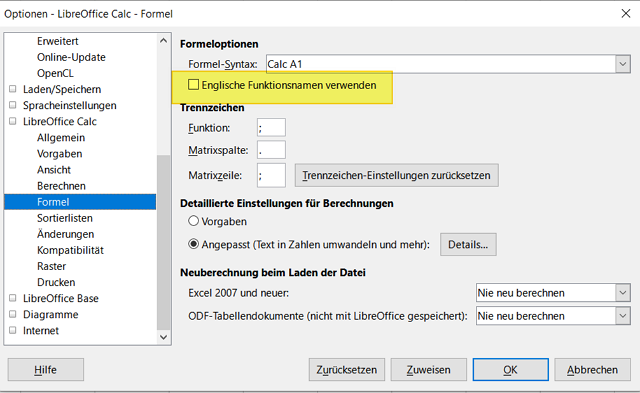Confirm with the OK button

pos(511,369)
